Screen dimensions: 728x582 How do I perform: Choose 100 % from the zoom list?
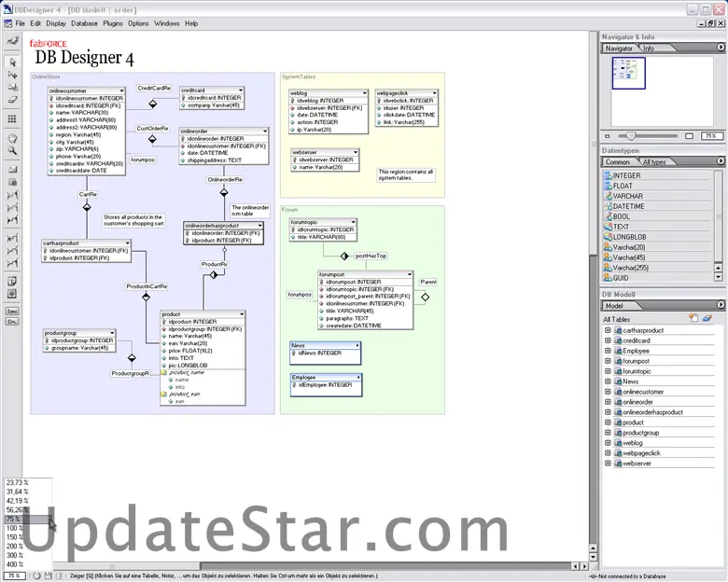(x=28, y=528)
